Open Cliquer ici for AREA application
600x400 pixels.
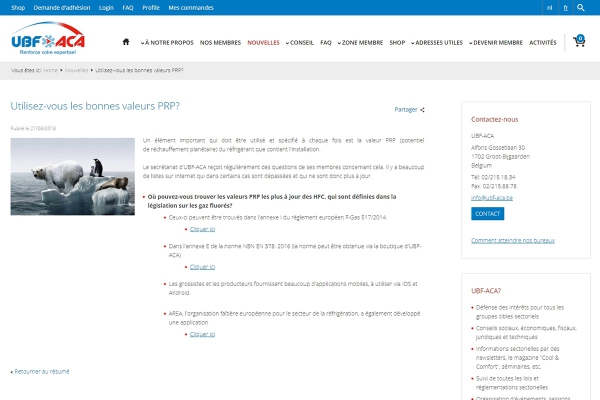202,334
